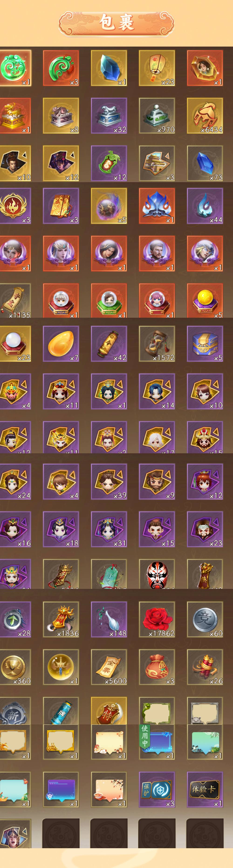Select the green jade dragon pendant x1

15,68
